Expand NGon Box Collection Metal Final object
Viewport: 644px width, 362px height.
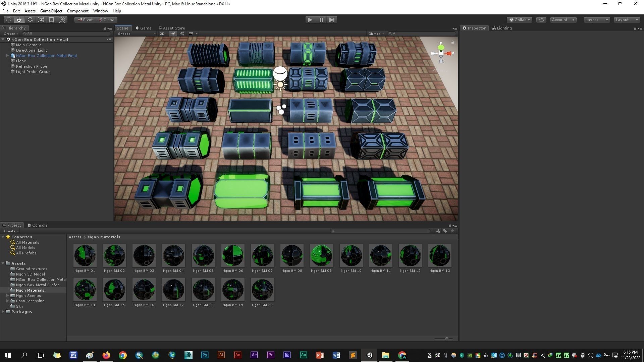[x=7, y=56]
